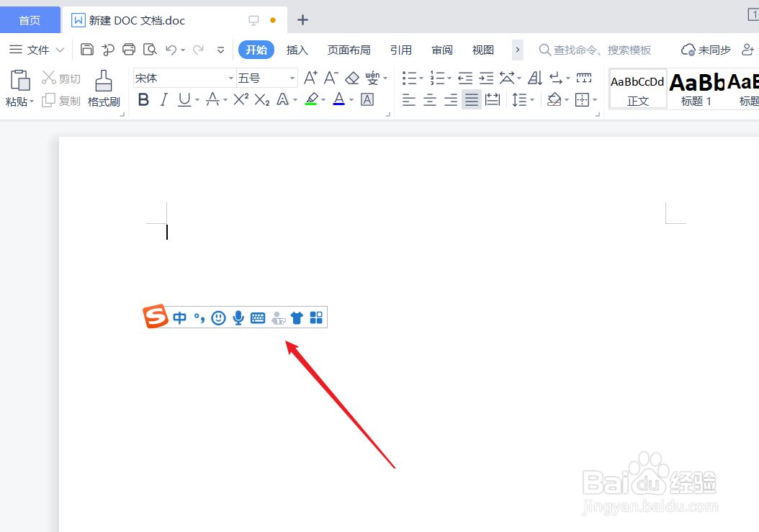
Task: Open font color dropdown arrow
Action: [351, 100]
